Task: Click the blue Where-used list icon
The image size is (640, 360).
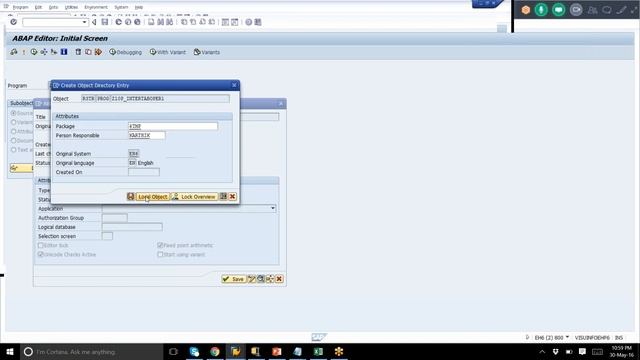Action: (x=64, y=52)
